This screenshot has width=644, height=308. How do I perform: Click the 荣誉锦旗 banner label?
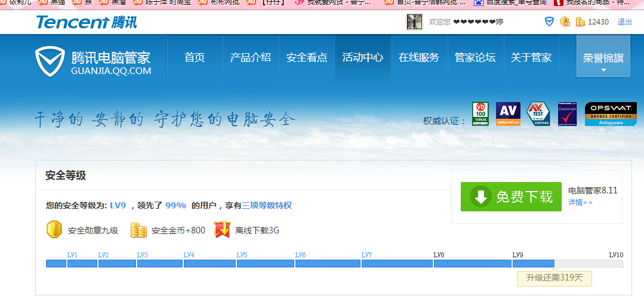(603, 58)
